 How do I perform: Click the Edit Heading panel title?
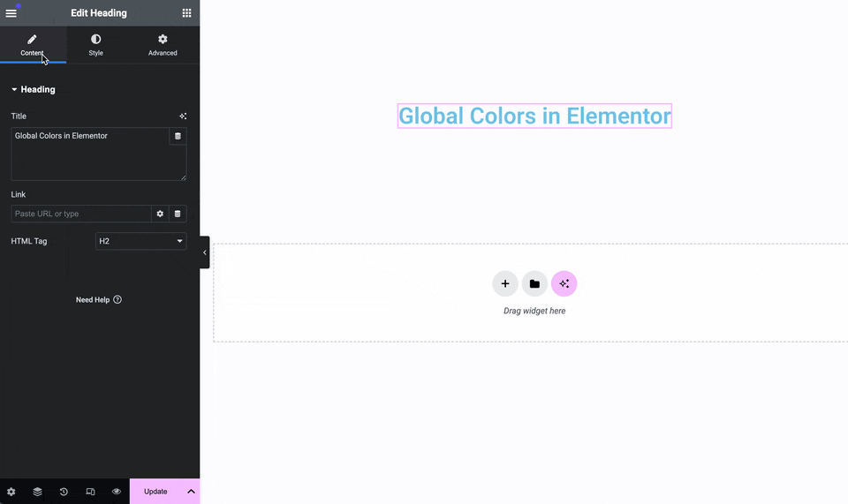(99, 13)
